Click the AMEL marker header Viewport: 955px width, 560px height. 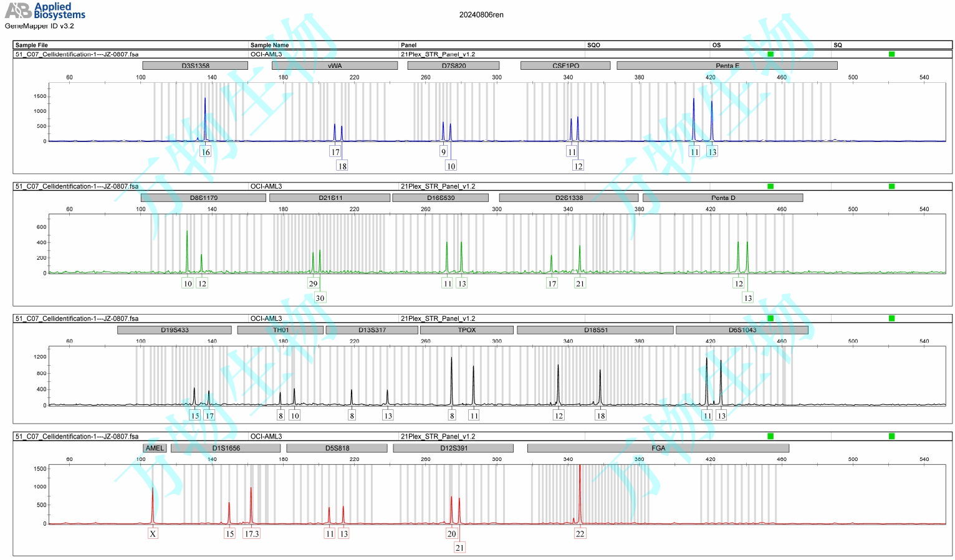pyautogui.click(x=155, y=448)
